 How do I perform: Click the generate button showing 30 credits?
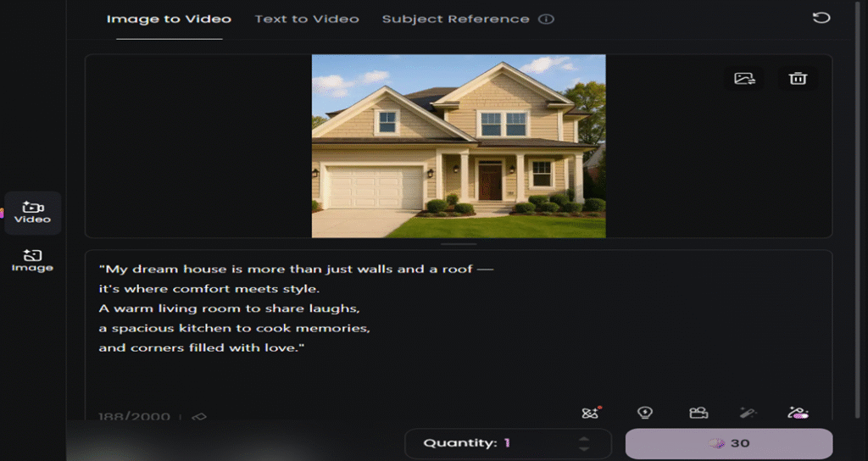pos(728,443)
